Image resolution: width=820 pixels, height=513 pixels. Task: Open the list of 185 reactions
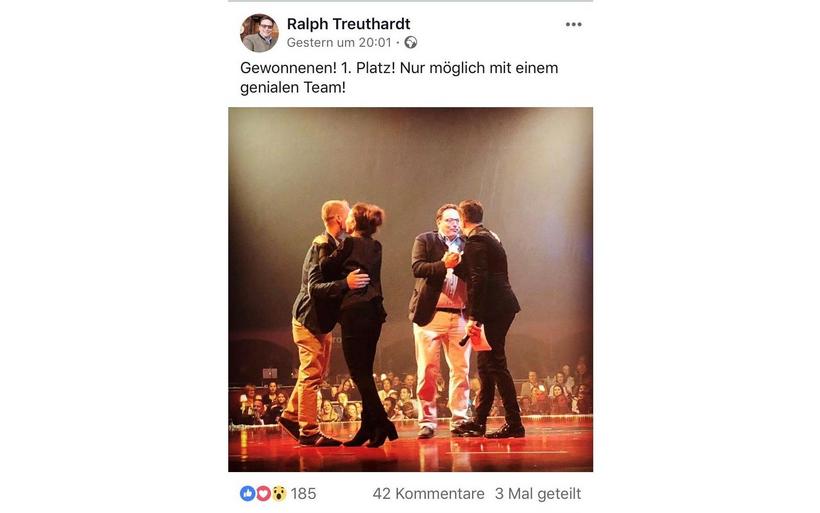pos(303,494)
